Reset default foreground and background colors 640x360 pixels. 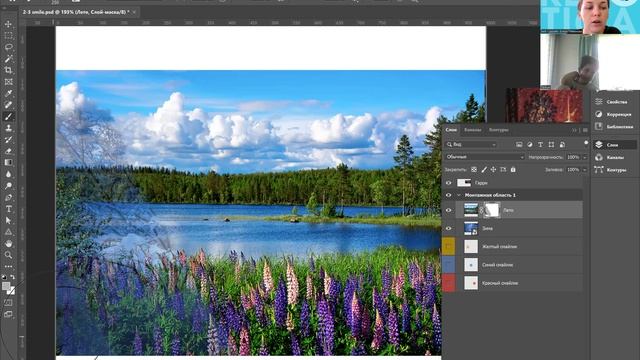(4, 277)
